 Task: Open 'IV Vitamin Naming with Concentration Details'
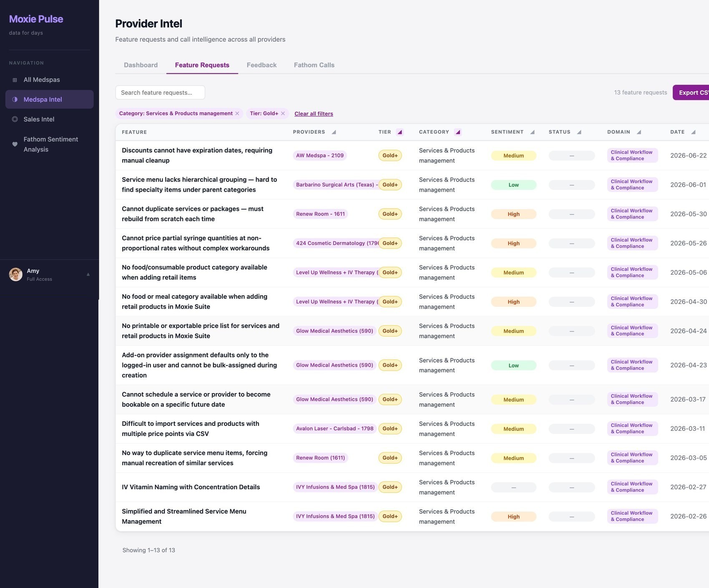point(191,487)
